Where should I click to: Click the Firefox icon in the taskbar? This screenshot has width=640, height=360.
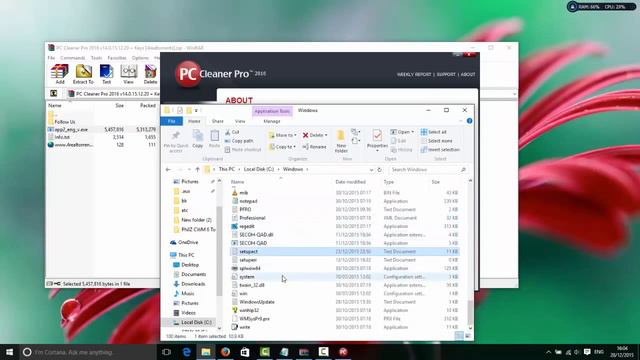pos(225,352)
